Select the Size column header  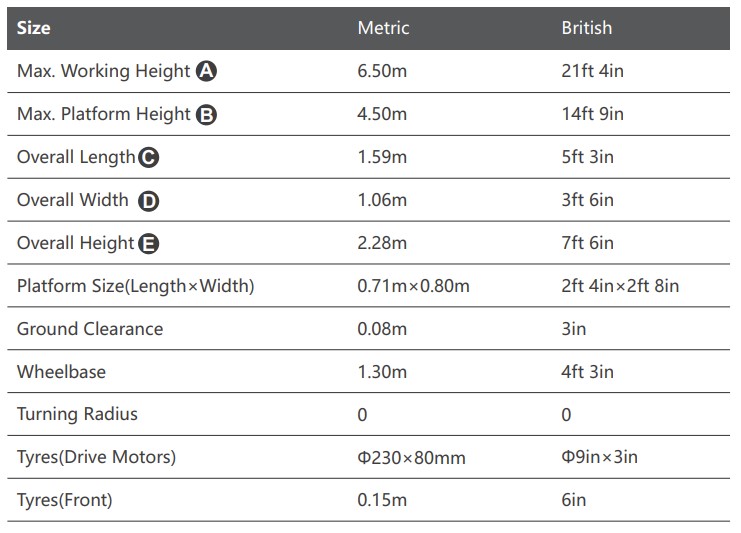coord(34,28)
